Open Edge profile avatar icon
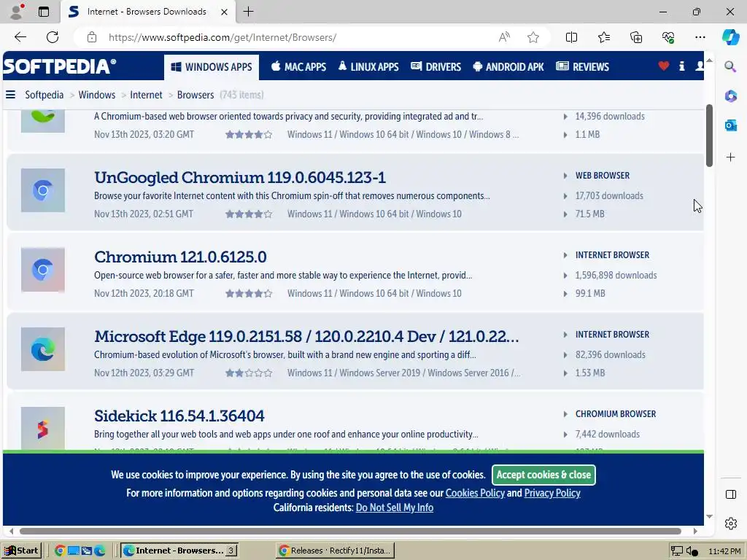Viewport: 747px width, 560px height. (17, 12)
